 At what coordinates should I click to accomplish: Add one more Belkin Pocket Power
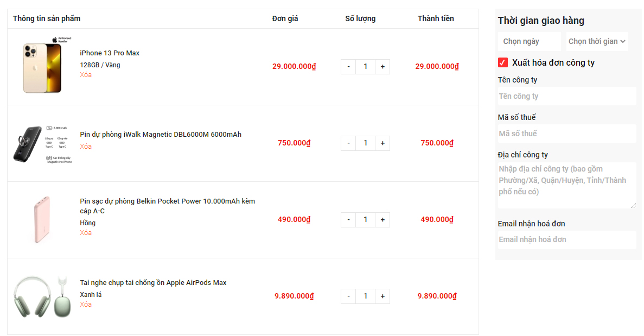click(382, 220)
